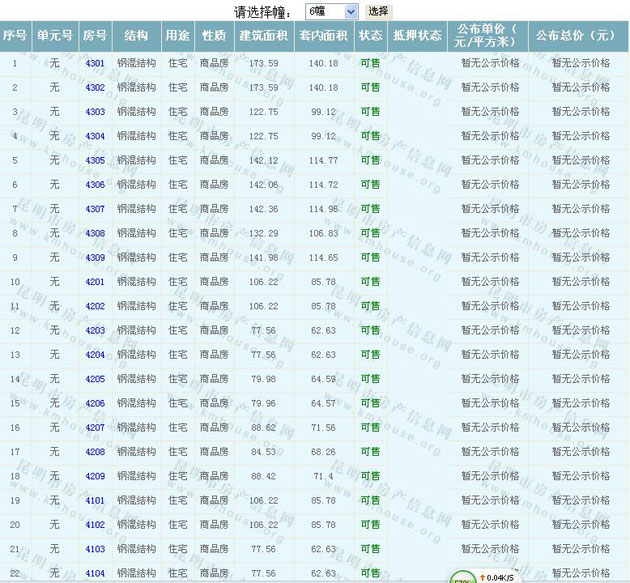Click the 用途 column header
This screenshot has height=583, width=630.
click(x=178, y=36)
